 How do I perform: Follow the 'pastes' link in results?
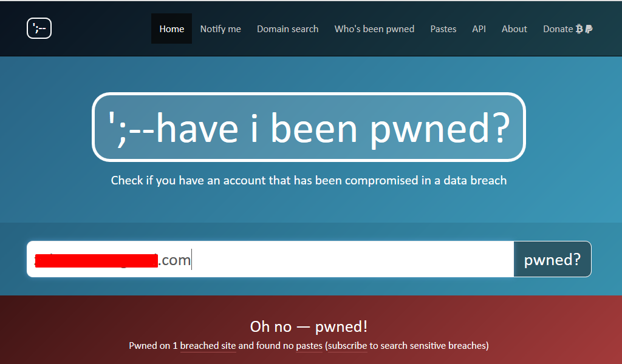pos(309,346)
